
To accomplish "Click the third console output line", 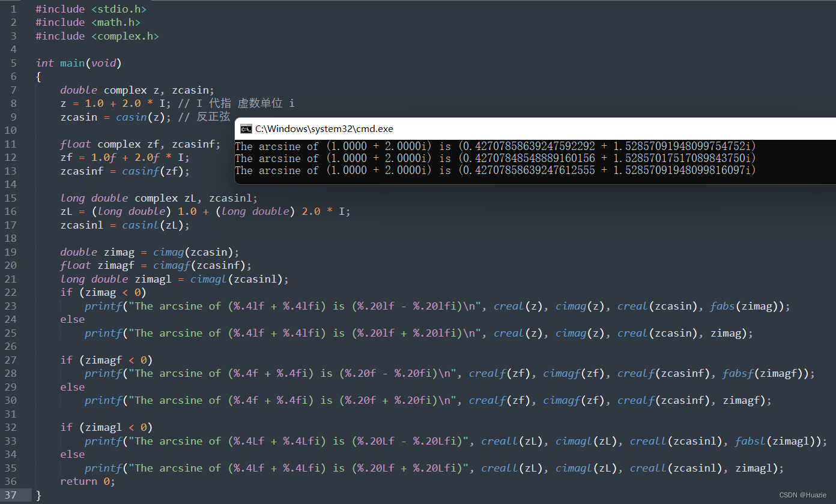I will (495, 170).
